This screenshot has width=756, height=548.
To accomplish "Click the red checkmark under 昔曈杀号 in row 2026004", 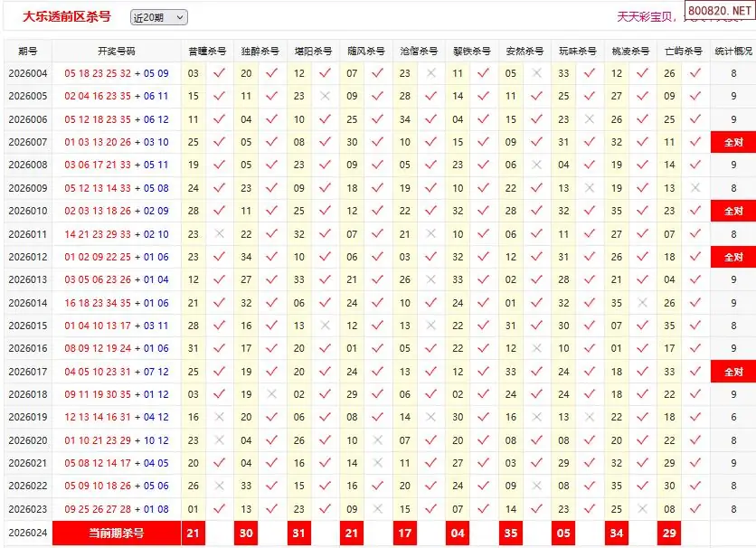I will 219,73.
